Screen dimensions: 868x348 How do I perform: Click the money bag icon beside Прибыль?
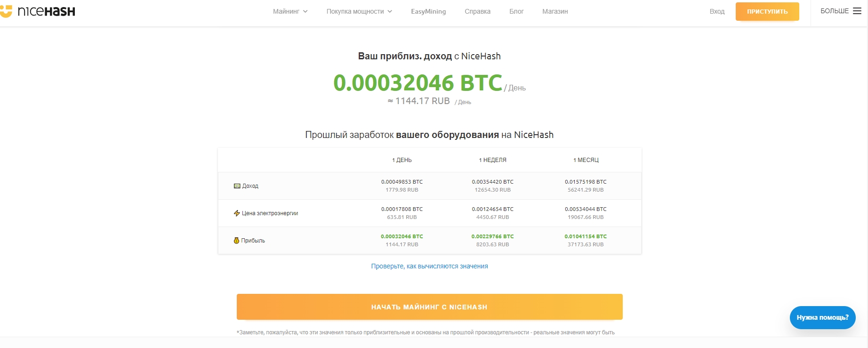pos(236,241)
